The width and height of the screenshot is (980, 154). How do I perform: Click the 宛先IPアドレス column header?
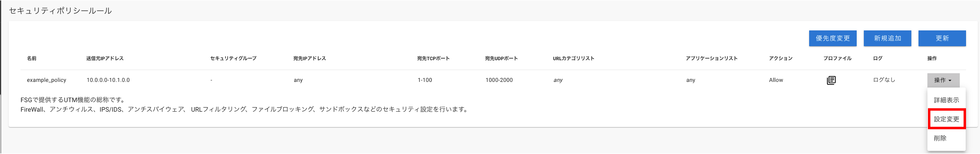(309, 58)
